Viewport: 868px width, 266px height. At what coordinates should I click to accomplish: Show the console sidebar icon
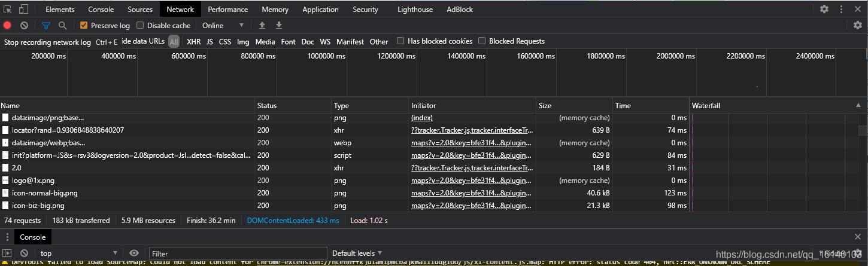coord(7,253)
